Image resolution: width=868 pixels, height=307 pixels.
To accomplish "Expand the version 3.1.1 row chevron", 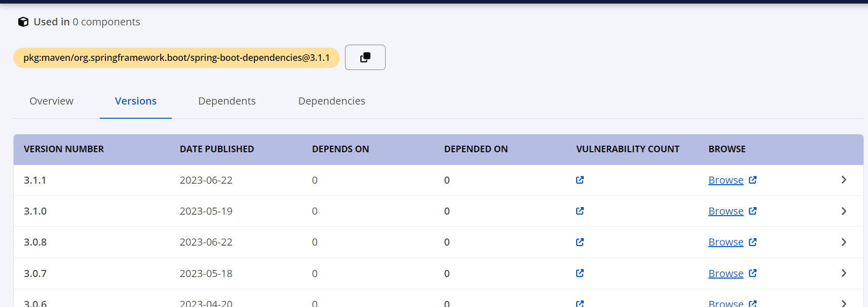I will point(844,180).
